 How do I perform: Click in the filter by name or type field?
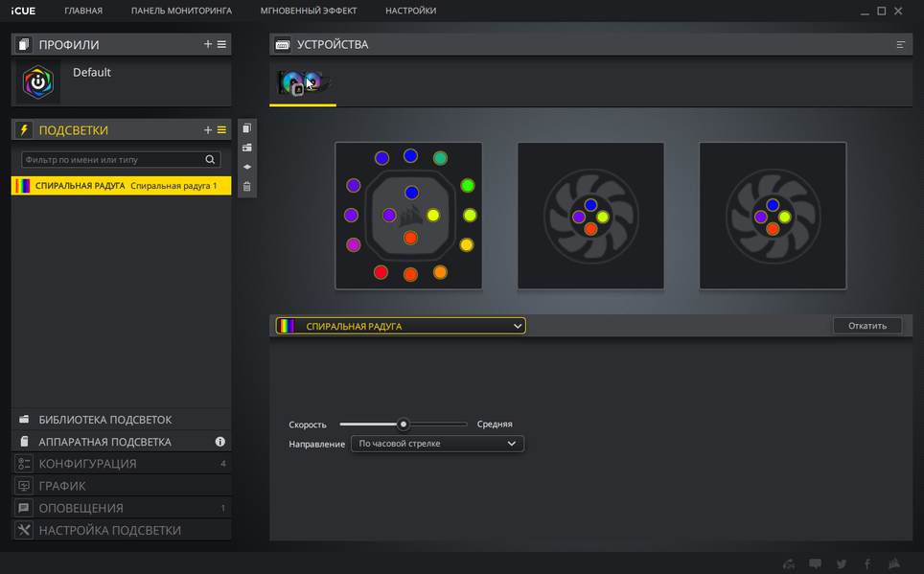[121, 160]
